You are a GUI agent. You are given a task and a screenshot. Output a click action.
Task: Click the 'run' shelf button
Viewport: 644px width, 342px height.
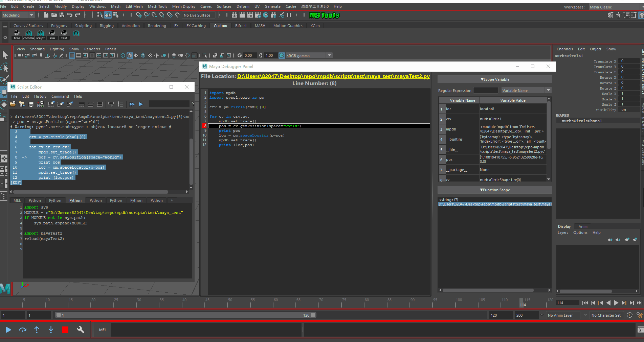click(52, 34)
